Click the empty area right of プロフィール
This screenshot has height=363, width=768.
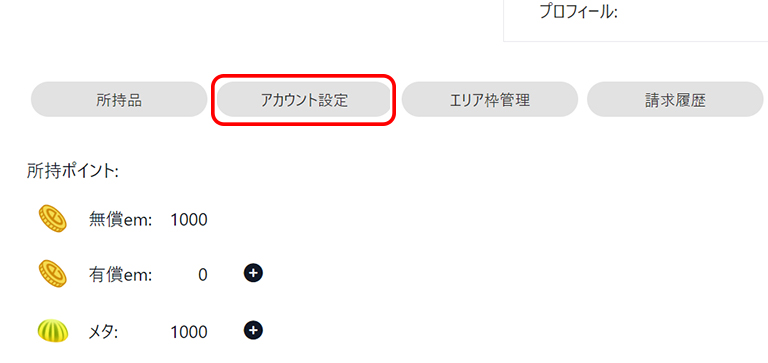coord(693,12)
